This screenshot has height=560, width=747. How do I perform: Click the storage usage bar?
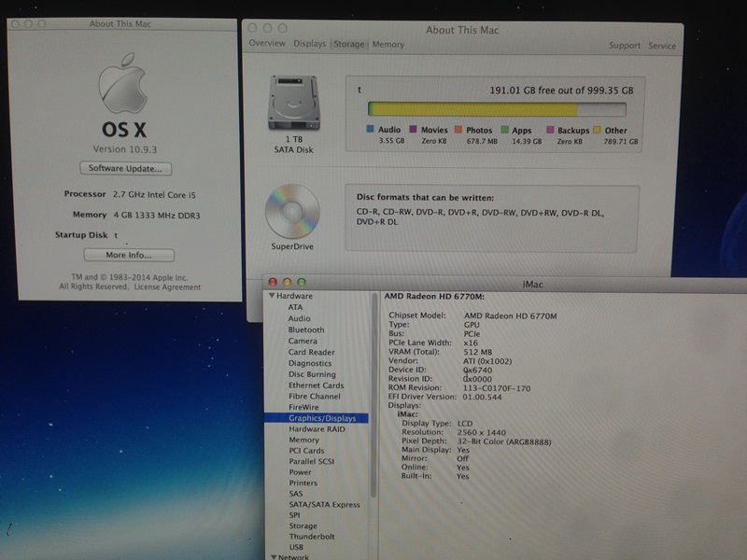click(x=497, y=109)
